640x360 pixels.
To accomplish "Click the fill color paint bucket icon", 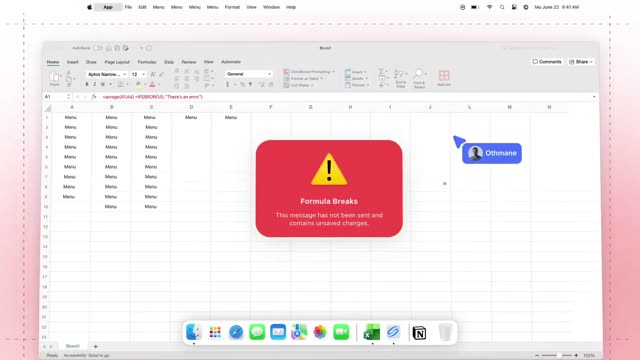I will (138, 84).
